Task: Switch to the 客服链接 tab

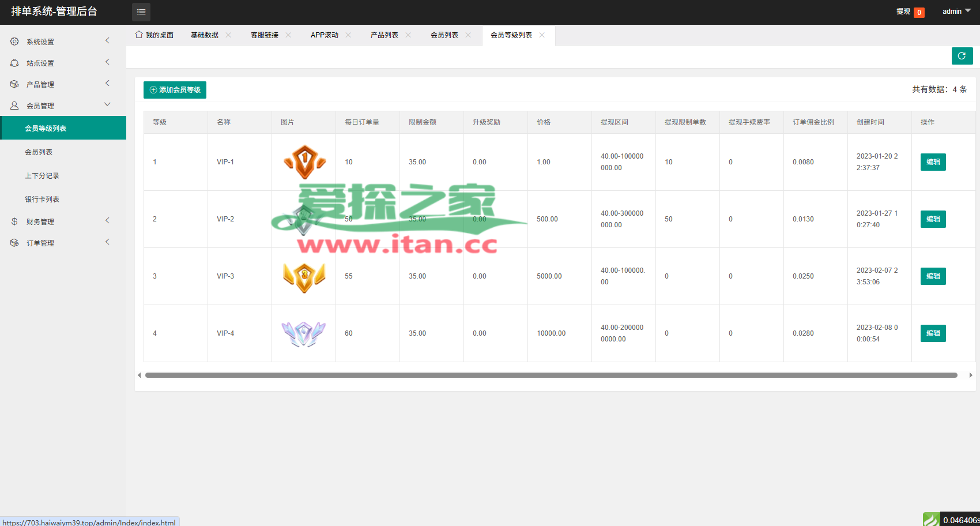Action: pos(264,35)
